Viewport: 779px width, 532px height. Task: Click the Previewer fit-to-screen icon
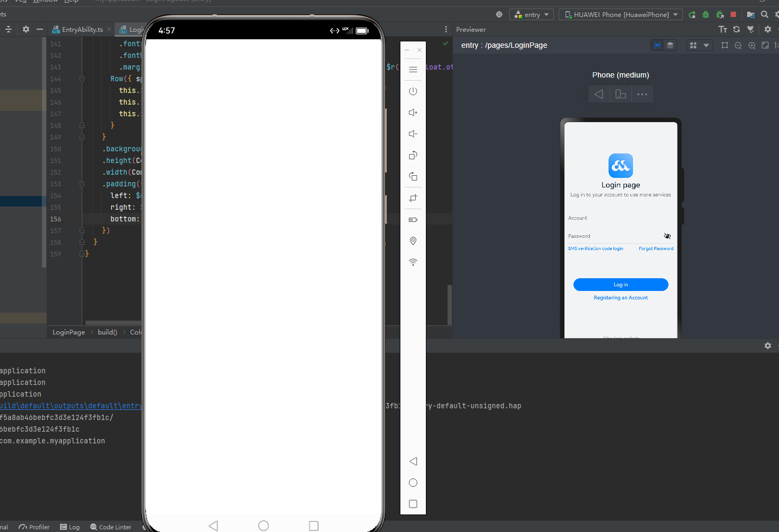pos(765,46)
